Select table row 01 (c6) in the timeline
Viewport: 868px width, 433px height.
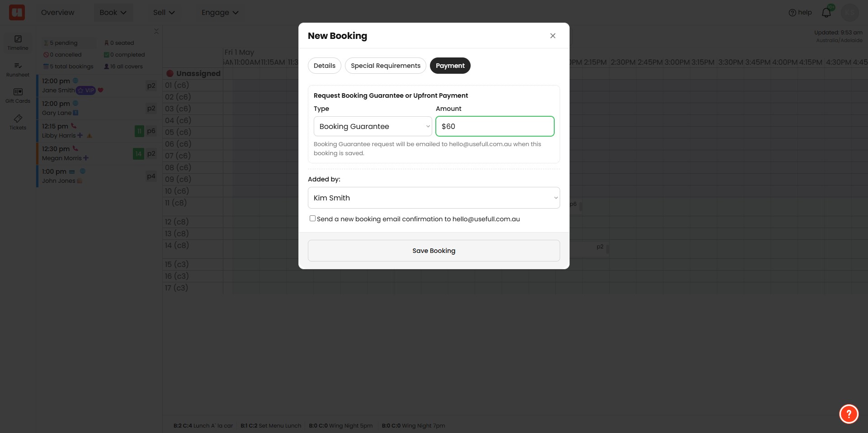(x=193, y=85)
